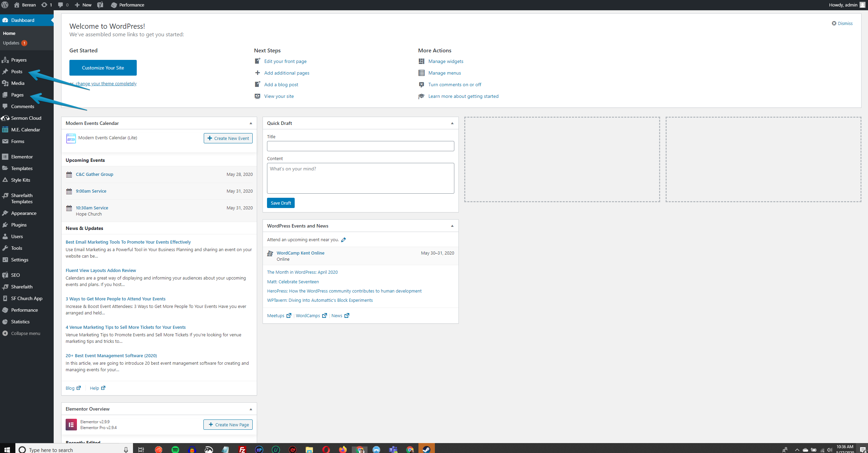Open the Add a blog post link
Screen dimensions: 868x453
point(281,85)
